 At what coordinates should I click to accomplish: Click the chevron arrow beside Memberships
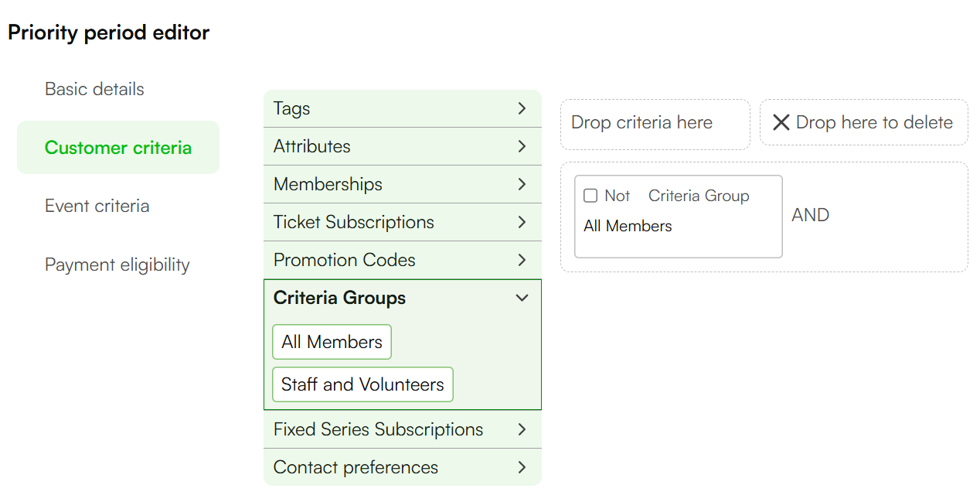522,184
